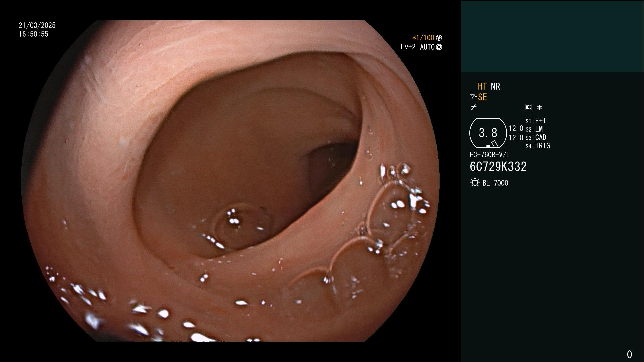Click the serial number 6C729K332

[498, 167]
